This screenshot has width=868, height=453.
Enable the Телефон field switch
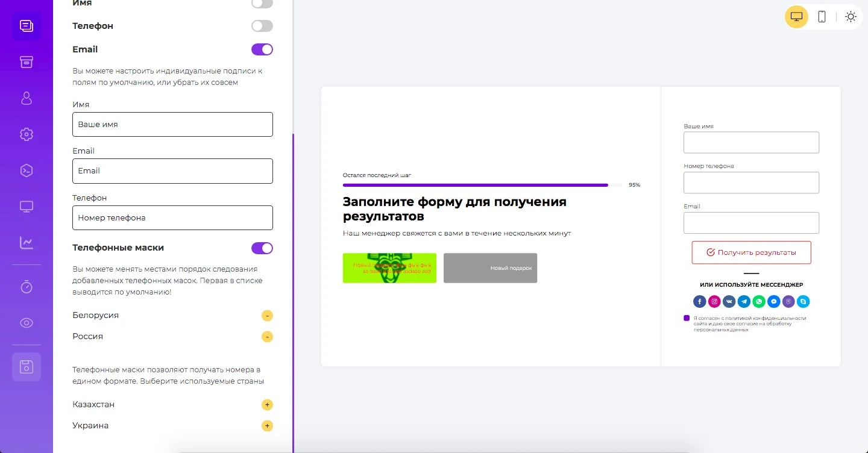click(262, 26)
